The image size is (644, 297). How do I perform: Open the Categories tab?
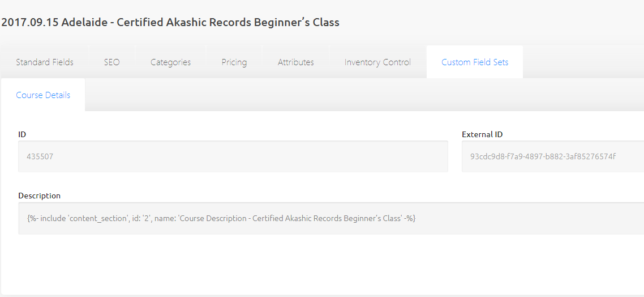pos(170,62)
